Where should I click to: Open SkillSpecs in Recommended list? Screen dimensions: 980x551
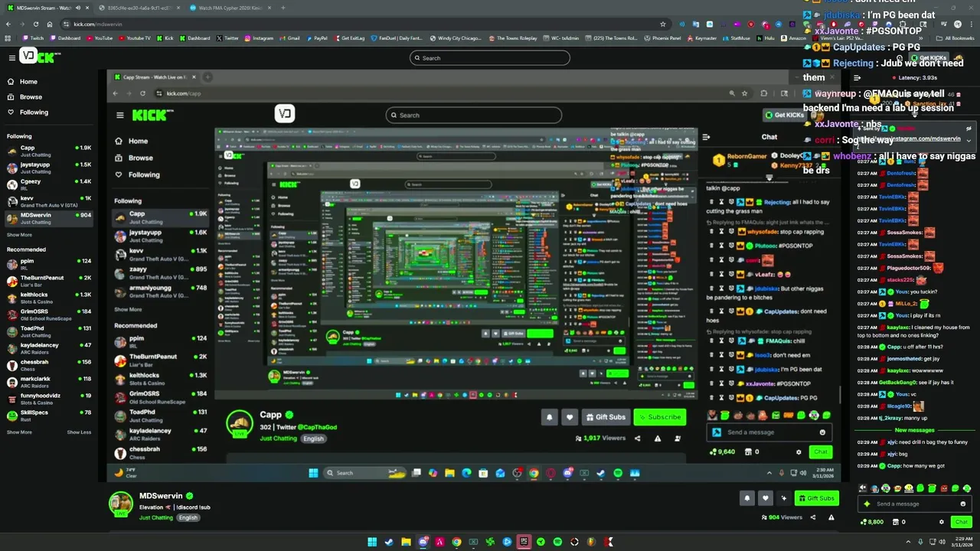click(x=49, y=416)
